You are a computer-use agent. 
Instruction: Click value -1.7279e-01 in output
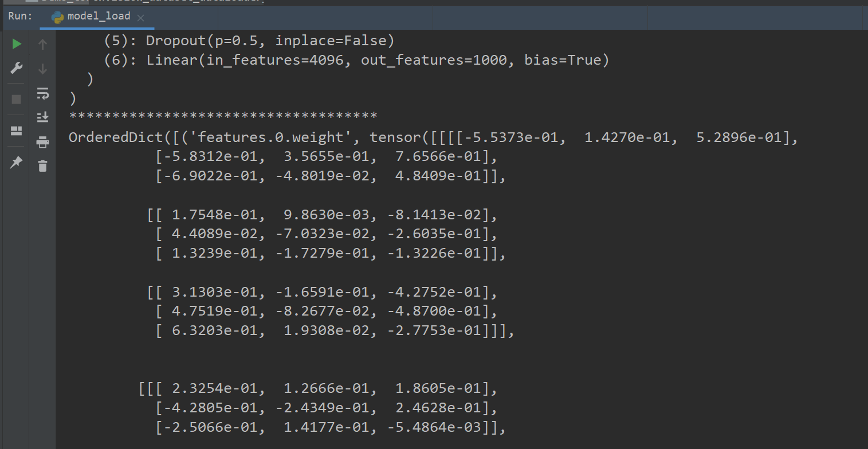(x=323, y=253)
